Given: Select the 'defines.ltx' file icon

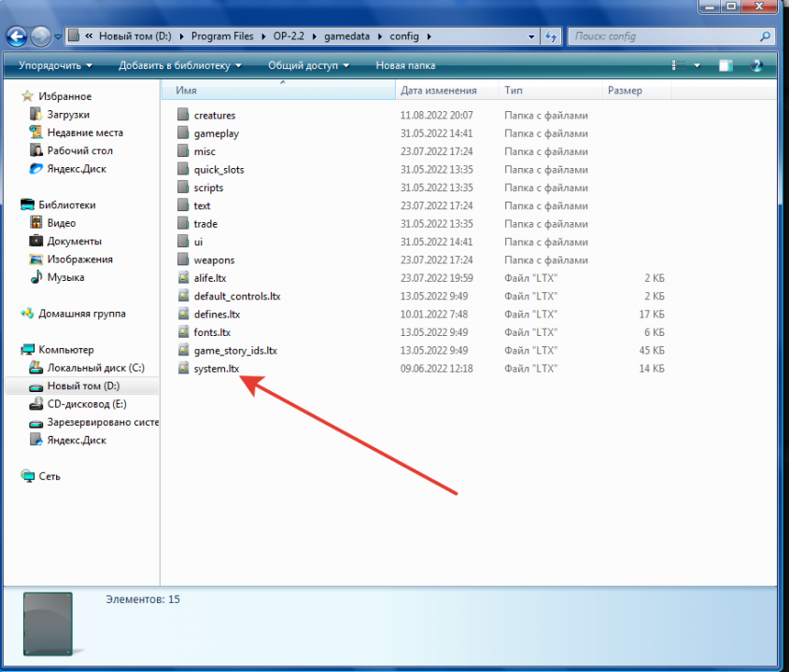Looking at the screenshot, I should coord(183,314).
